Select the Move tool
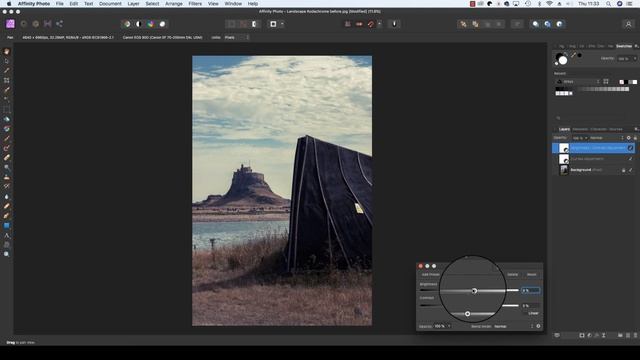Viewport: 640px width, 360px height. click(x=7, y=61)
